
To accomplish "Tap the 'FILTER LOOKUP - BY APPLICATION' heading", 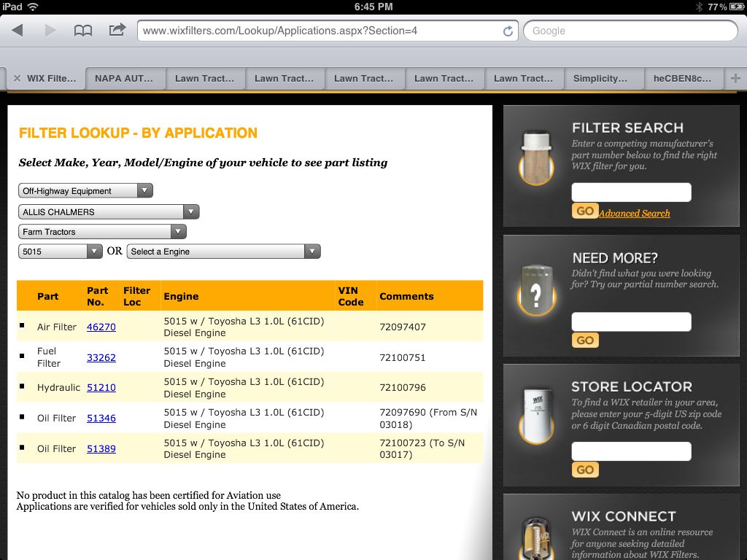I will [138, 133].
